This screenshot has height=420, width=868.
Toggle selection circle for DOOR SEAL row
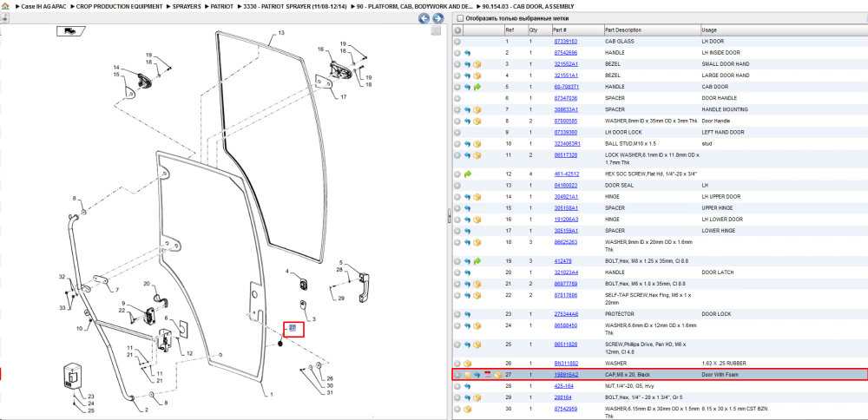point(457,186)
